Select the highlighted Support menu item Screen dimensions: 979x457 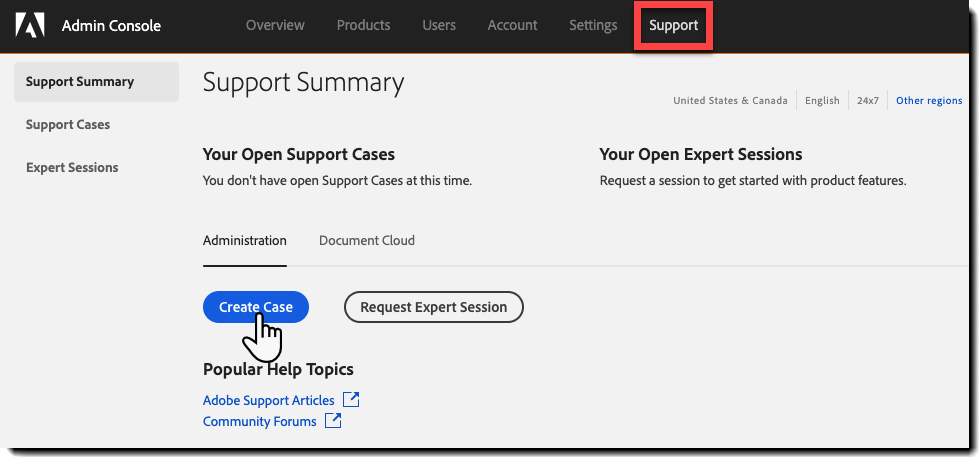pos(673,25)
